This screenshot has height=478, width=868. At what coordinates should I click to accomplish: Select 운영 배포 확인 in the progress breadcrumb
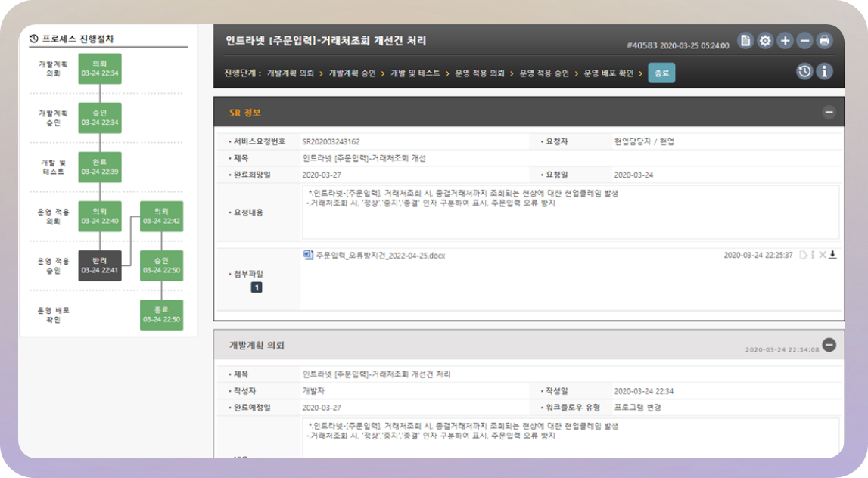(608, 73)
